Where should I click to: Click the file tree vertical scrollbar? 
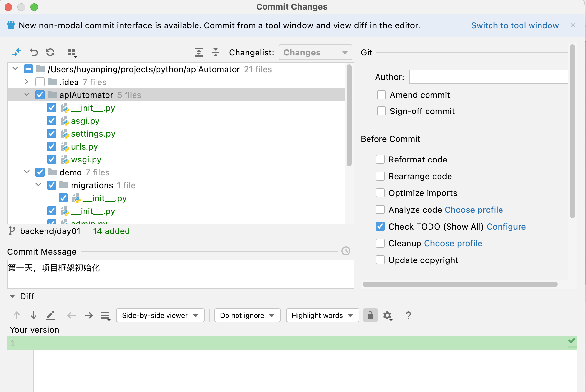pyautogui.click(x=349, y=115)
